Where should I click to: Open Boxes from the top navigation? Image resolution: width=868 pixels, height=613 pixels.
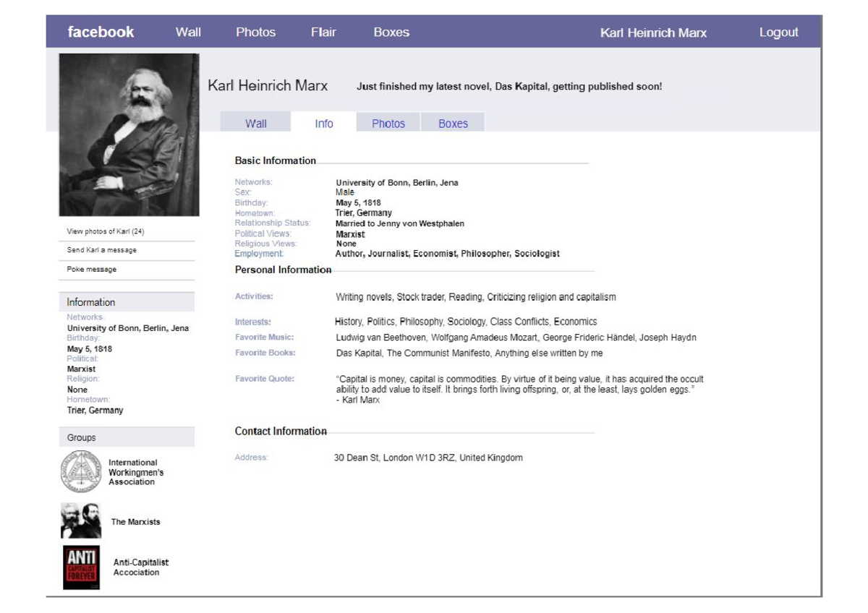tap(391, 32)
